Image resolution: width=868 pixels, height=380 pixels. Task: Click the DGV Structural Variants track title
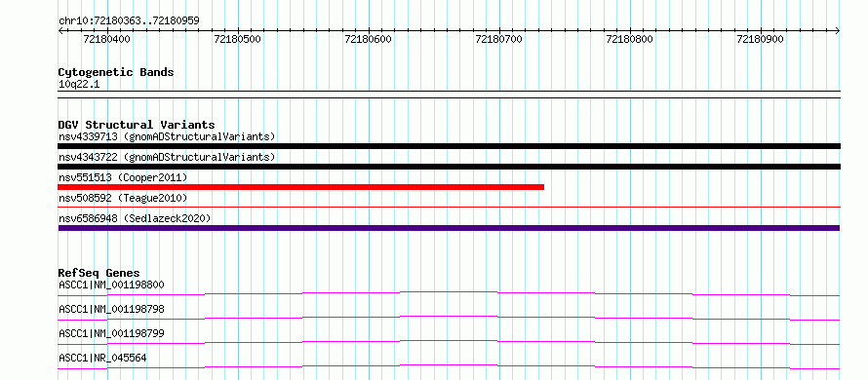pos(137,125)
